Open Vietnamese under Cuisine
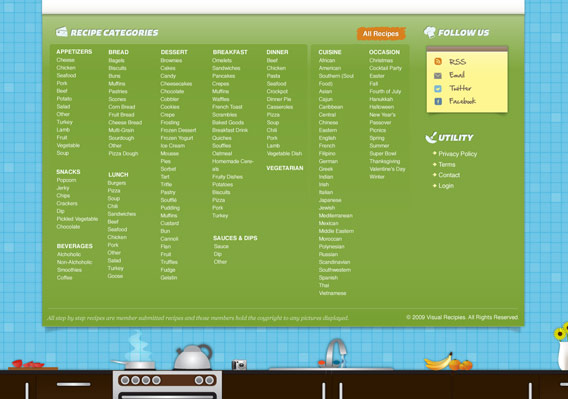The image size is (568, 399). [333, 293]
